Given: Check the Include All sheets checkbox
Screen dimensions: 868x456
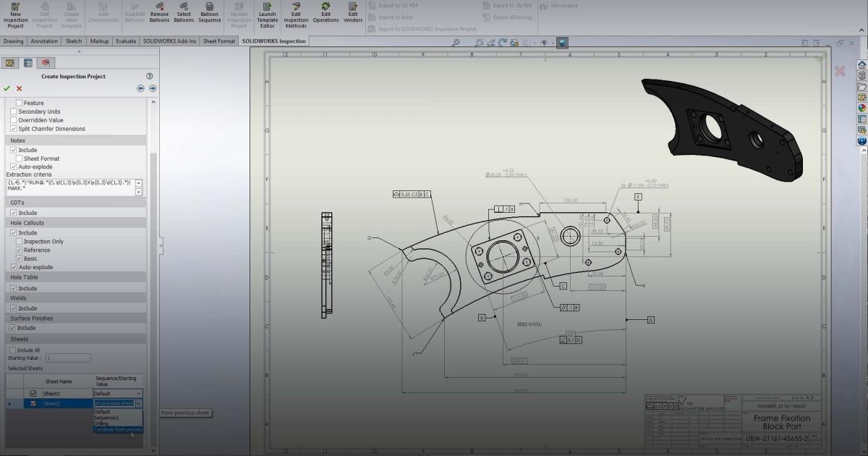Looking at the screenshot, I should pos(14,350).
